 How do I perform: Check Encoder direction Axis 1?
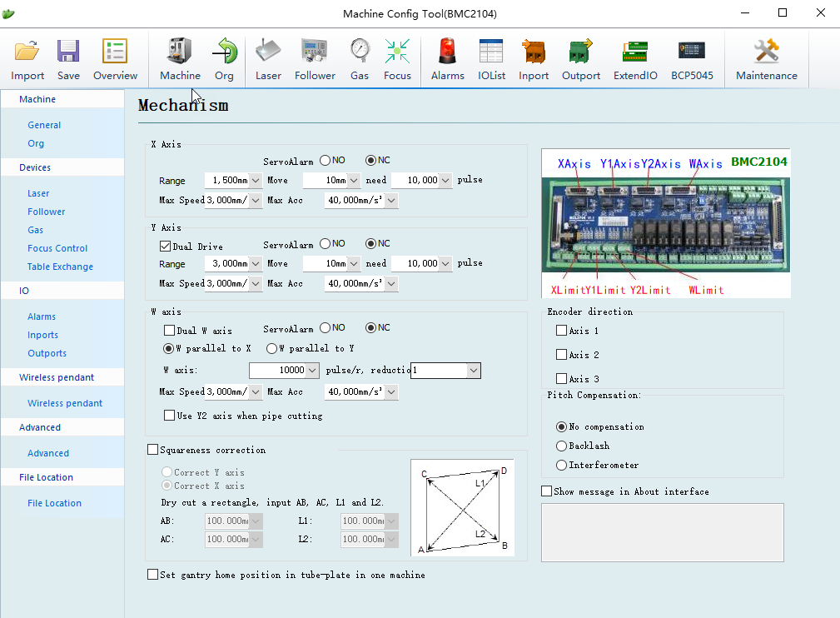pos(561,331)
